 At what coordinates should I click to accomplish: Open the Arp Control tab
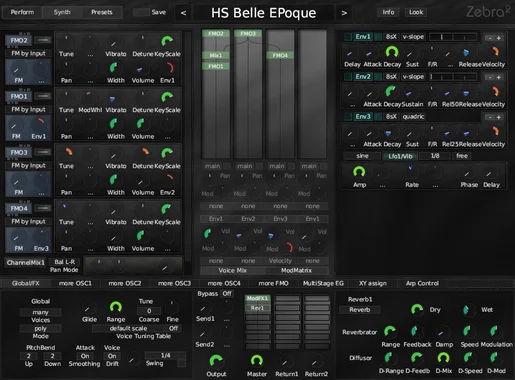(422, 283)
